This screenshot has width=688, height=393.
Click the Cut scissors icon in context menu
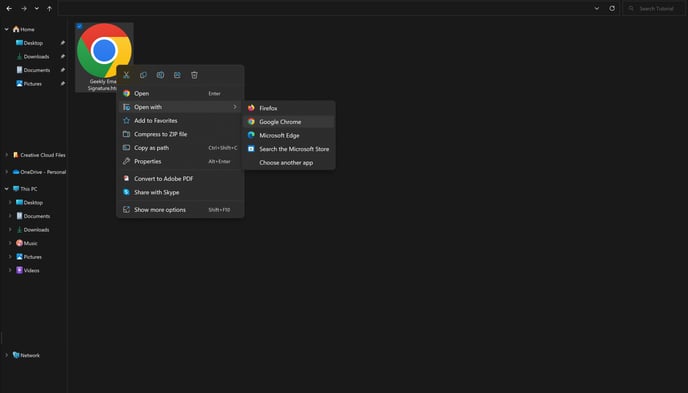tap(126, 75)
